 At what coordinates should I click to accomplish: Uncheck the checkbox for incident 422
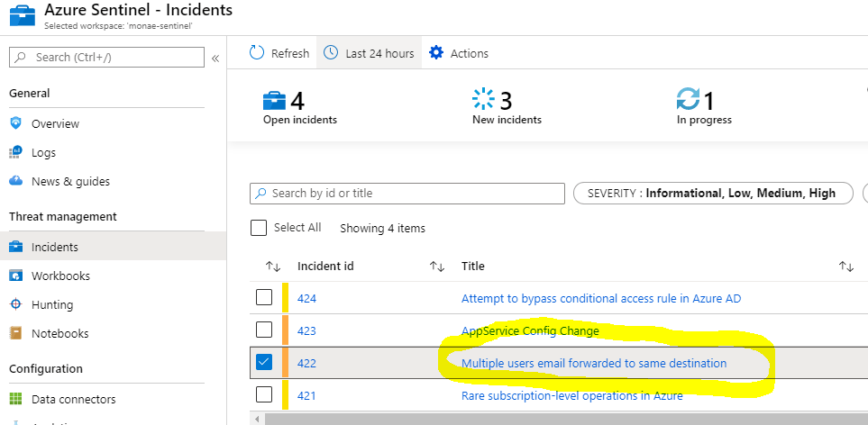point(264,362)
